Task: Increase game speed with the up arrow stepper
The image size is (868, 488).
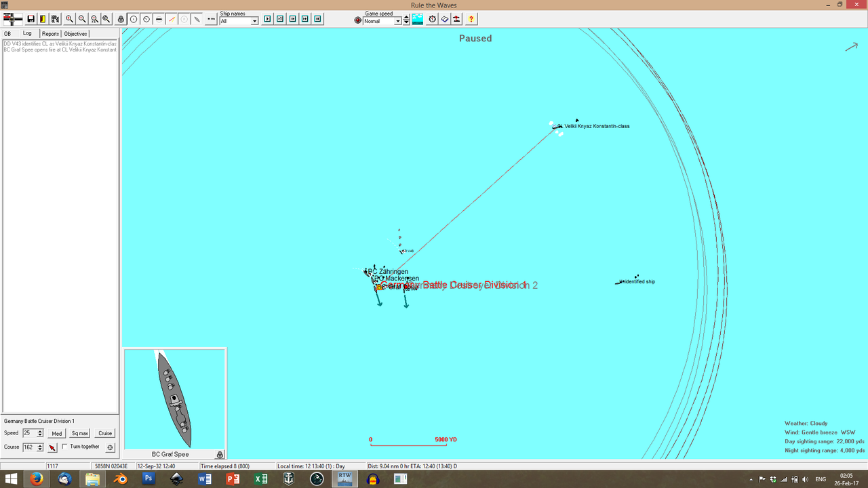Action: click(406, 17)
